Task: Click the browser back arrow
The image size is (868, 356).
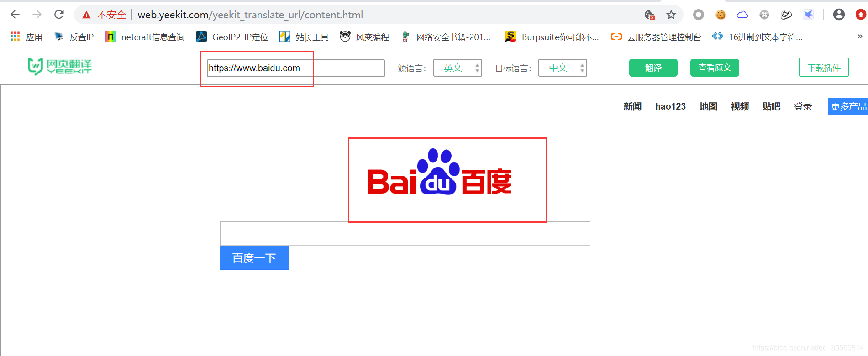Action: [x=15, y=15]
